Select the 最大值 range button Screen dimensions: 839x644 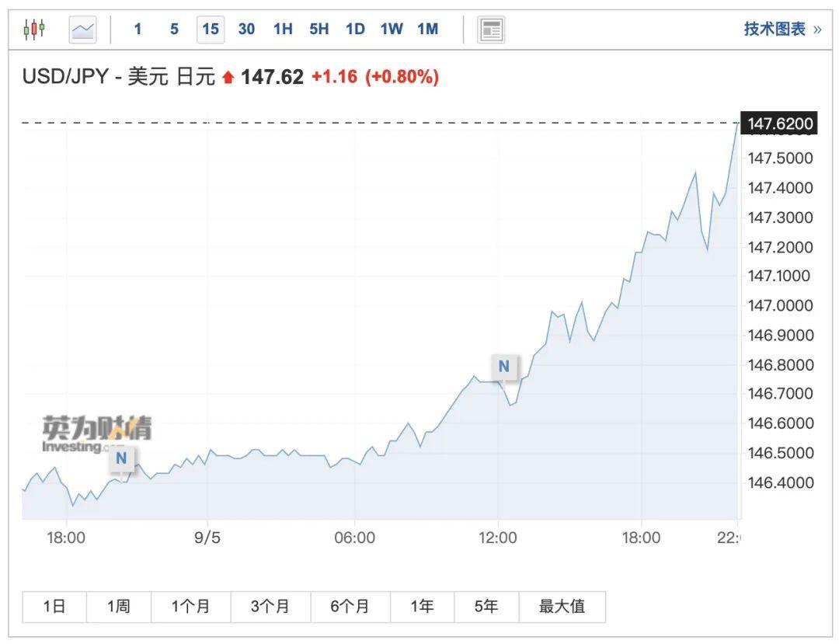[562, 607]
